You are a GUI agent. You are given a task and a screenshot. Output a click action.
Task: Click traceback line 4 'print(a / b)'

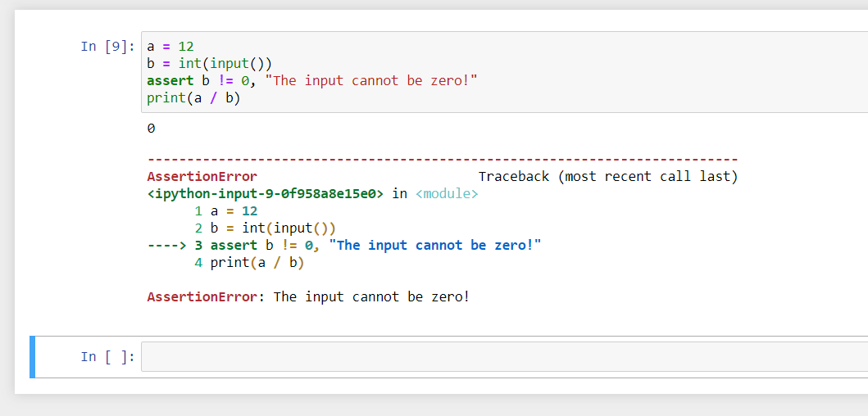pos(249,263)
